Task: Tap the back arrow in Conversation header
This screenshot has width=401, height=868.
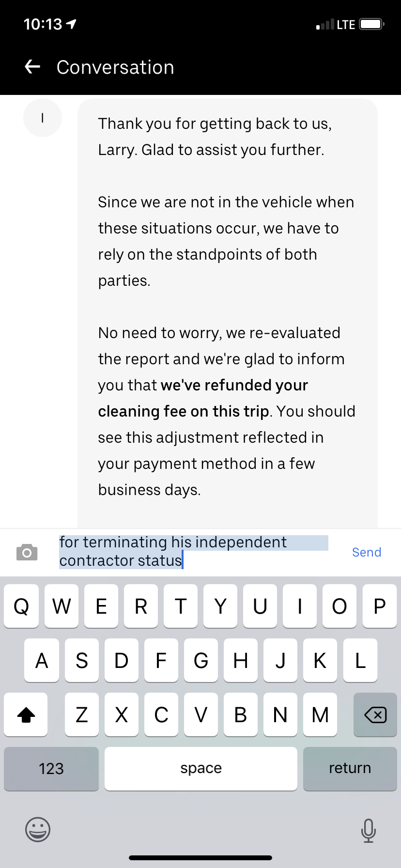Action: pos(32,67)
